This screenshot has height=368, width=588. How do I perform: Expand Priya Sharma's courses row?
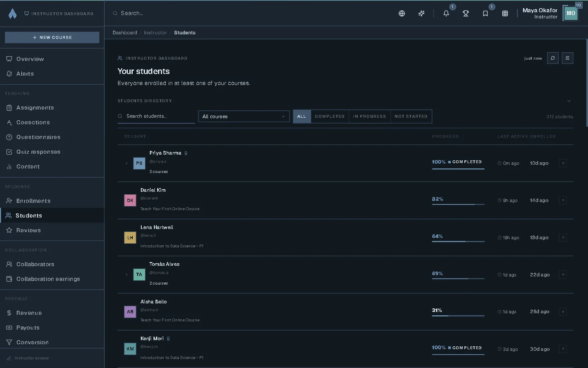pyautogui.click(x=127, y=164)
